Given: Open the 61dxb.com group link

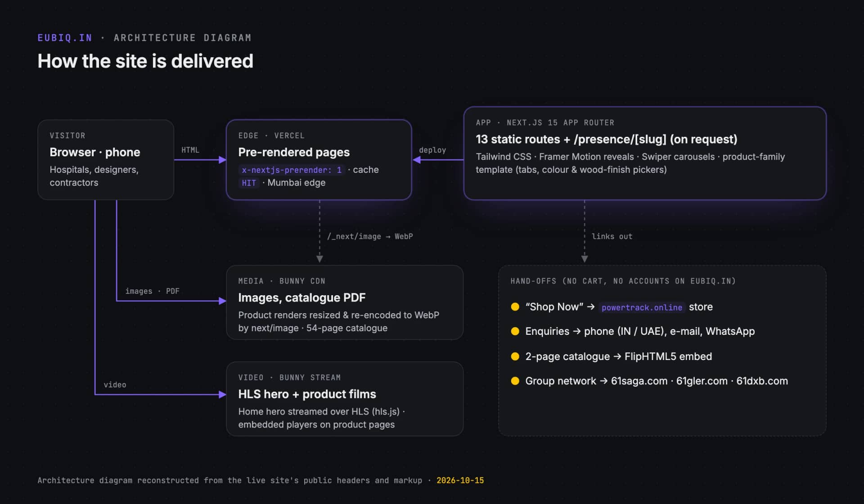Looking at the screenshot, I should point(762,381).
